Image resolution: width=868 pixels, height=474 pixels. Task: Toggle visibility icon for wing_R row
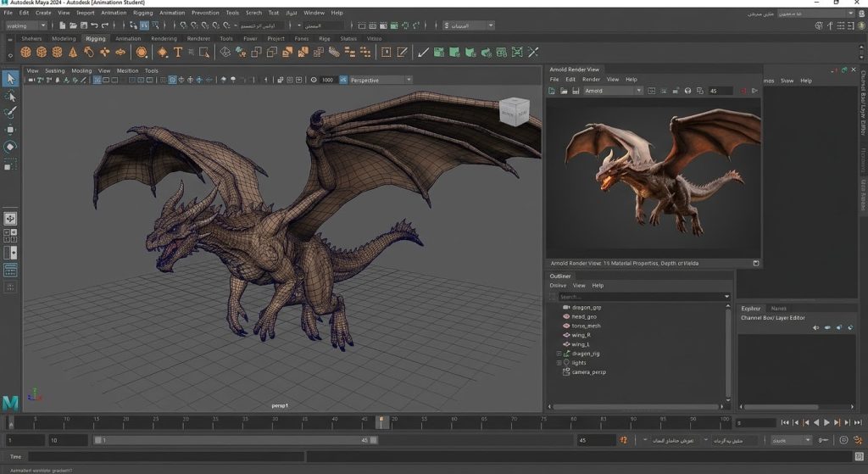pos(565,335)
